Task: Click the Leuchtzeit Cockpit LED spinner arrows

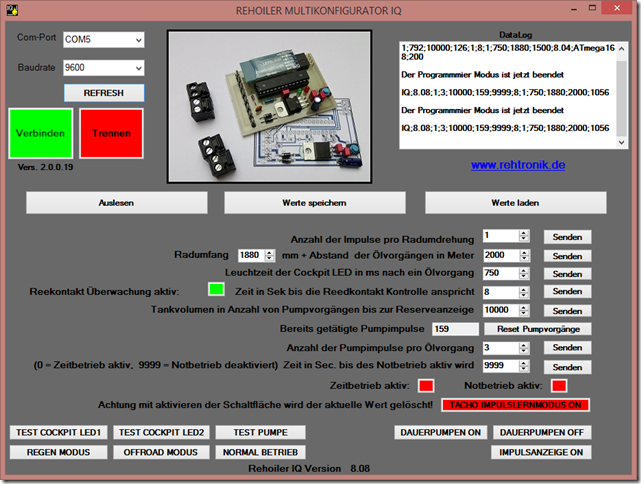Action: click(524, 273)
